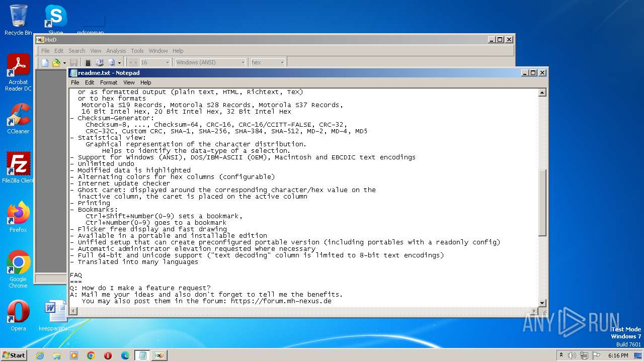Click Open disk icon in HxD toolbar
The width and height of the screenshot is (644, 362).
[100, 62]
